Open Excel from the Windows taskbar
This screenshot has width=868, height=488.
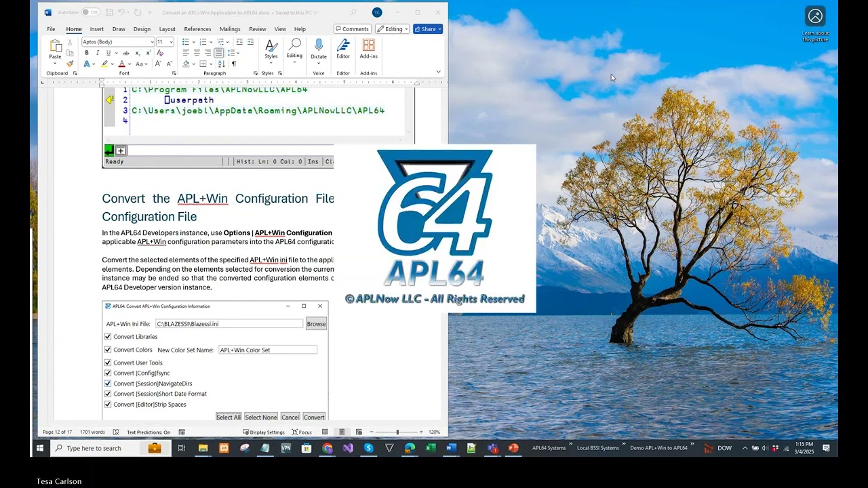430,448
